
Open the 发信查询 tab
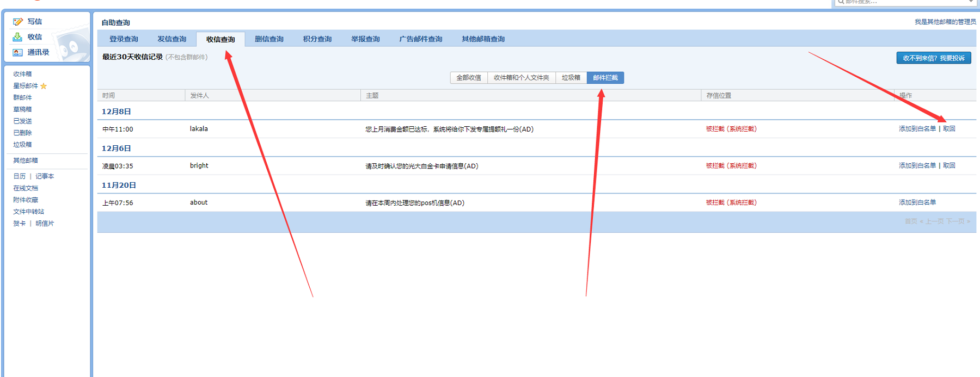pos(171,39)
